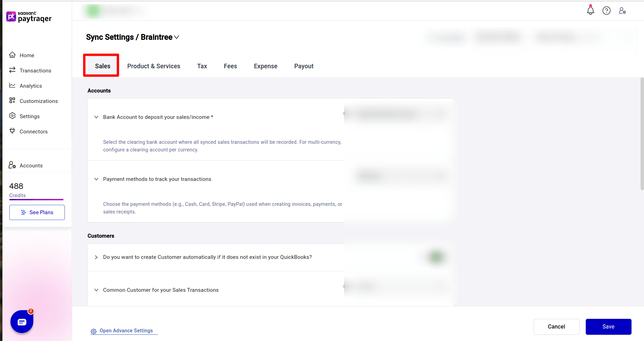The height and width of the screenshot is (341, 644).
Task: Open the Connectors section
Action: (33, 131)
